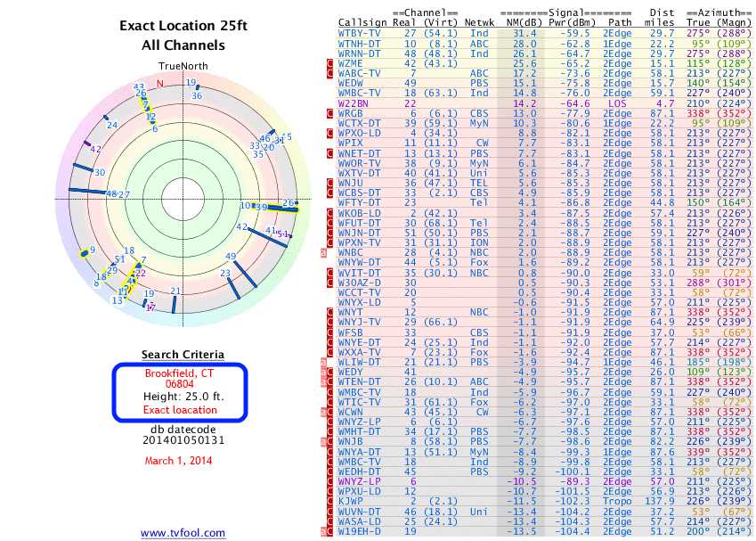The width and height of the screenshot is (756, 541).
Task: Click the WNYZ-LP purple highlighted callsign
Action: [x=362, y=482]
